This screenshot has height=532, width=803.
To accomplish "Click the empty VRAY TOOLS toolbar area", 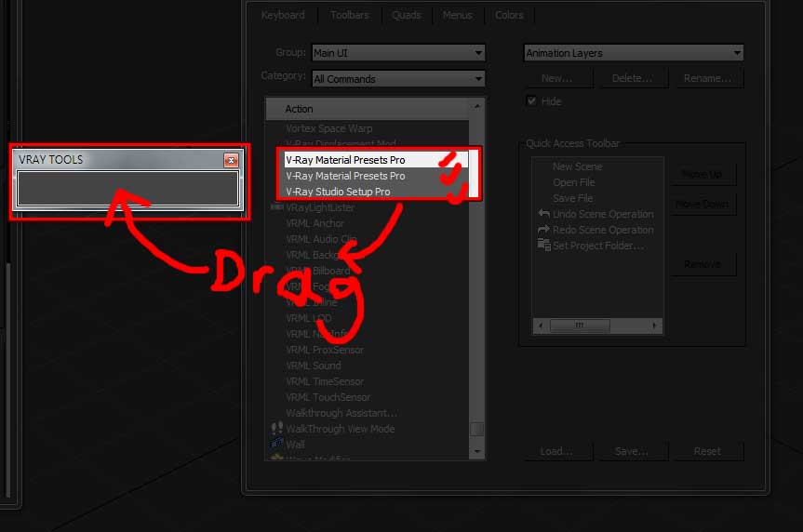I will pos(128,189).
